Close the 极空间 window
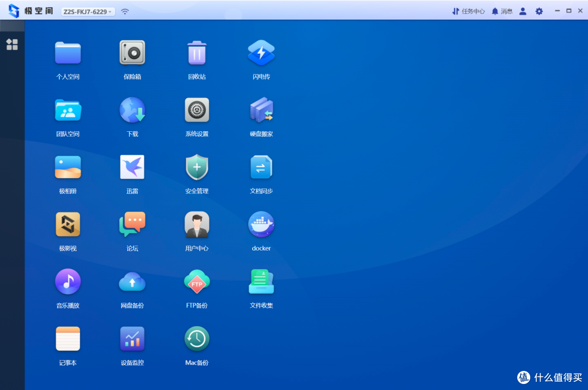The width and height of the screenshot is (588, 390). tap(580, 11)
